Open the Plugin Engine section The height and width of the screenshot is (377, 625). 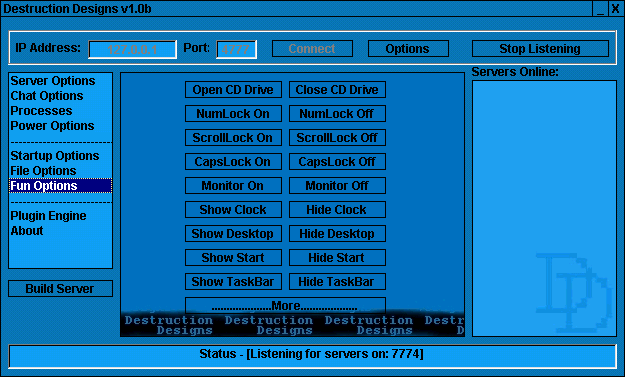60,216
